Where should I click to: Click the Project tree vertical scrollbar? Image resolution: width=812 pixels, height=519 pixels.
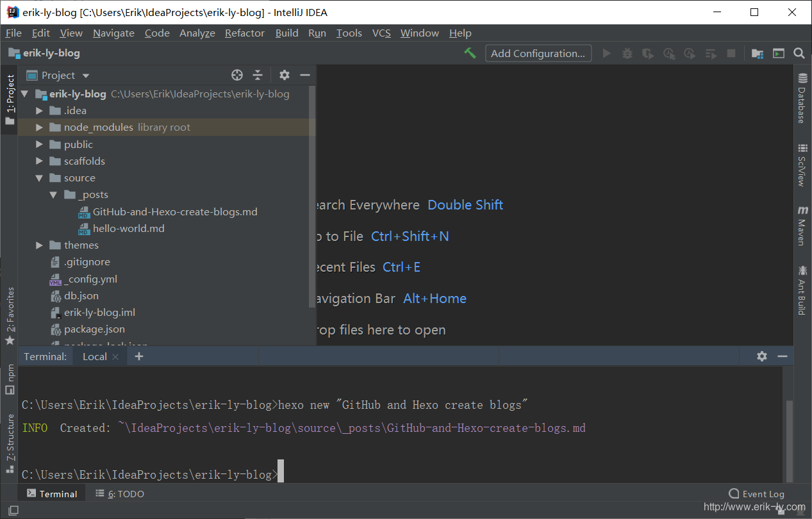click(x=312, y=197)
